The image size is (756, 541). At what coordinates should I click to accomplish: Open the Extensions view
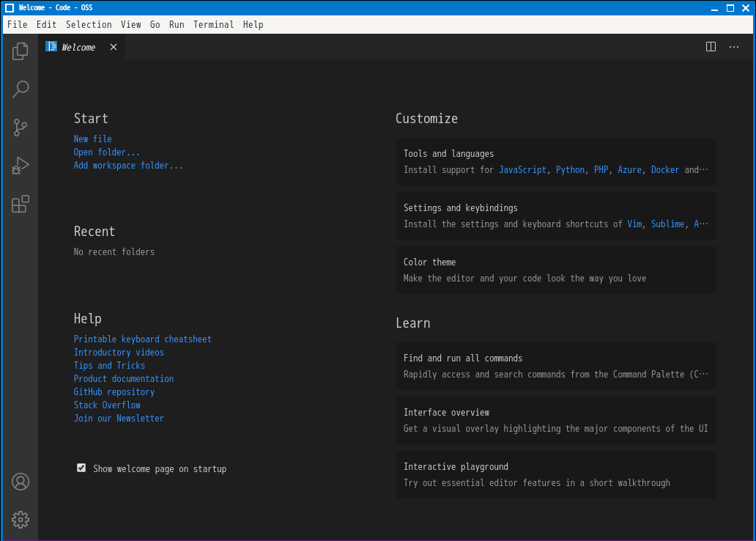click(21, 204)
